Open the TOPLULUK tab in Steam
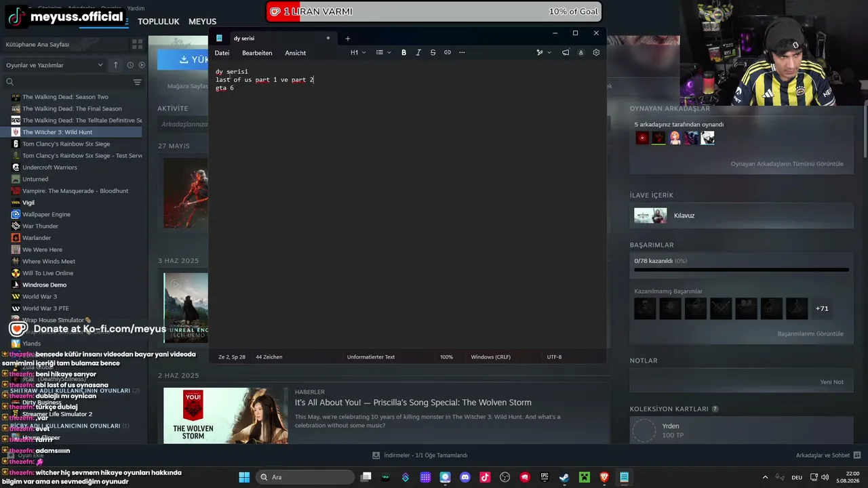 click(x=159, y=22)
